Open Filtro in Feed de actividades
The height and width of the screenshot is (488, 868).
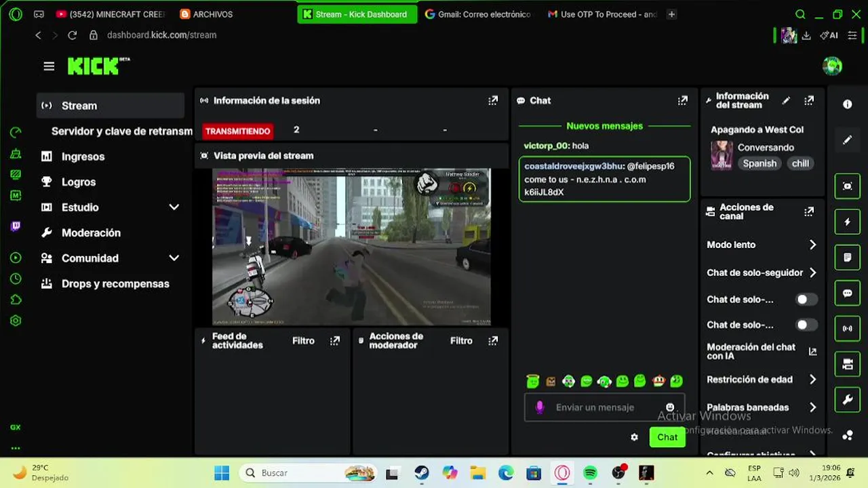pyautogui.click(x=303, y=341)
